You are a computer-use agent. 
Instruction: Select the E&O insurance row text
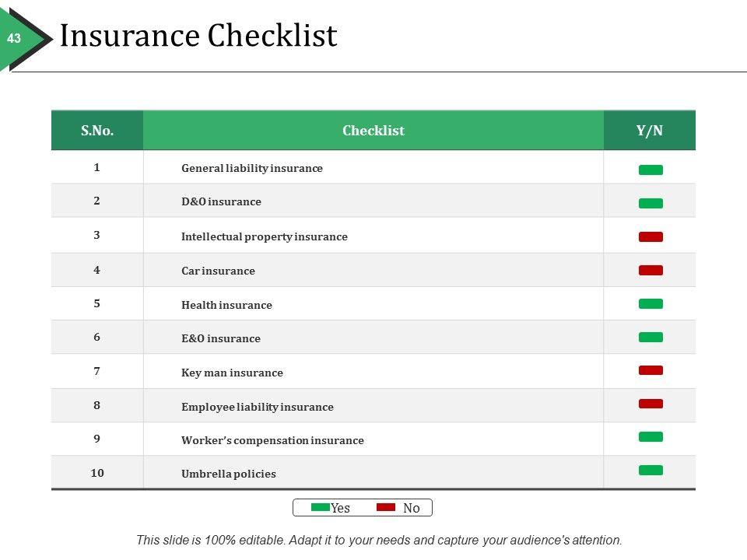pyautogui.click(x=221, y=338)
